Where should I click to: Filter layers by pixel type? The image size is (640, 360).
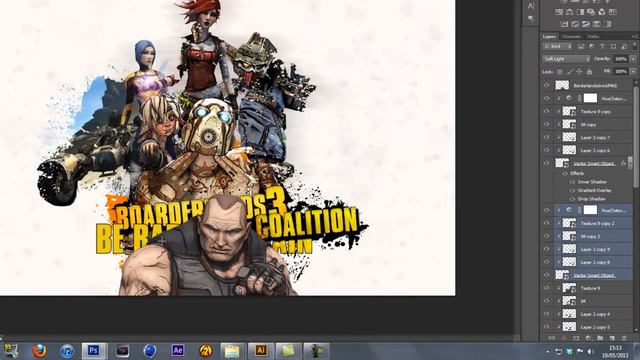pos(580,47)
